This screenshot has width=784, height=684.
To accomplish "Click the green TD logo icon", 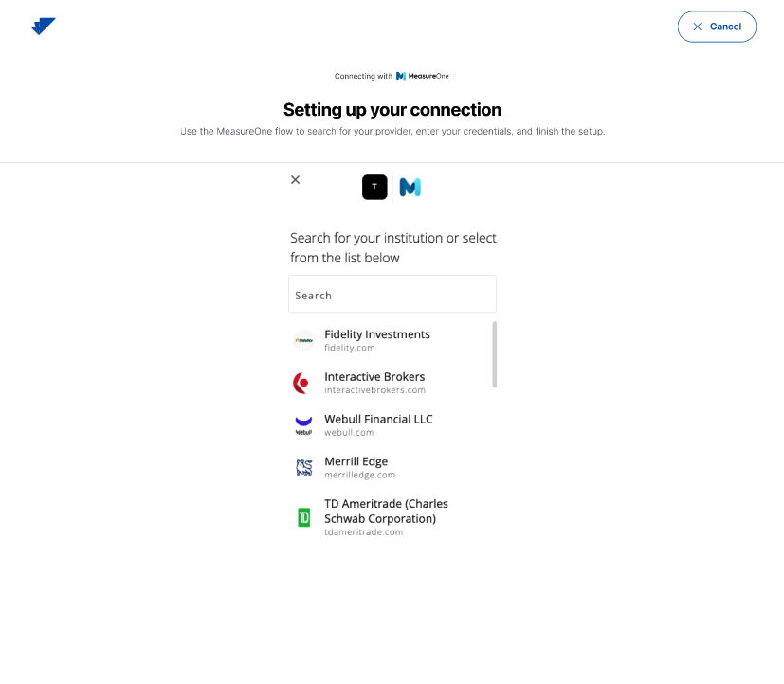I will (x=304, y=517).
